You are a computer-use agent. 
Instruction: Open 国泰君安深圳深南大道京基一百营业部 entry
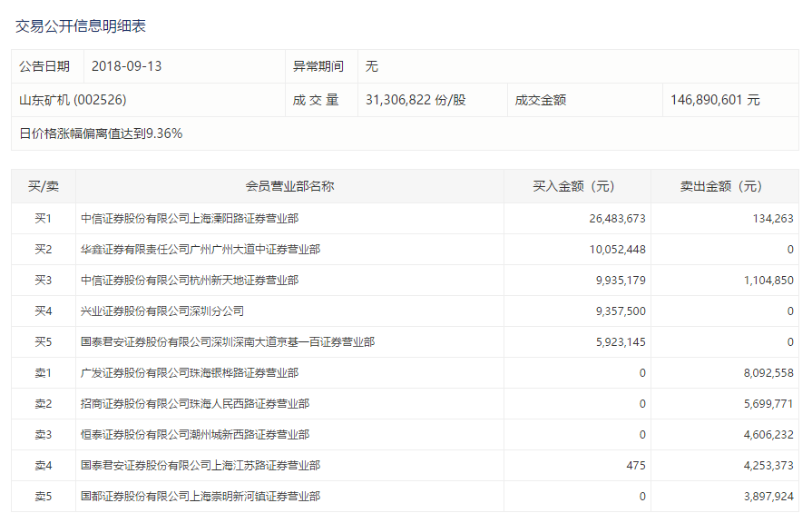228,342
